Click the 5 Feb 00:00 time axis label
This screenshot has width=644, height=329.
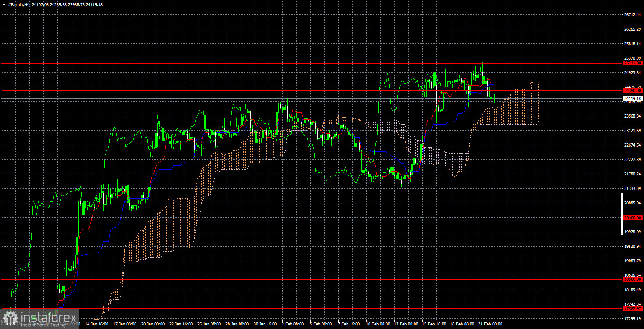[x=321, y=325]
